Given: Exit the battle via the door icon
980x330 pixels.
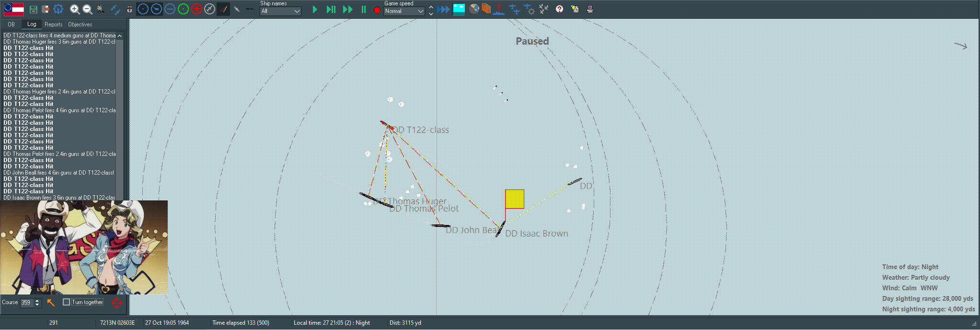Looking at the screenshot, I should 46,9.
